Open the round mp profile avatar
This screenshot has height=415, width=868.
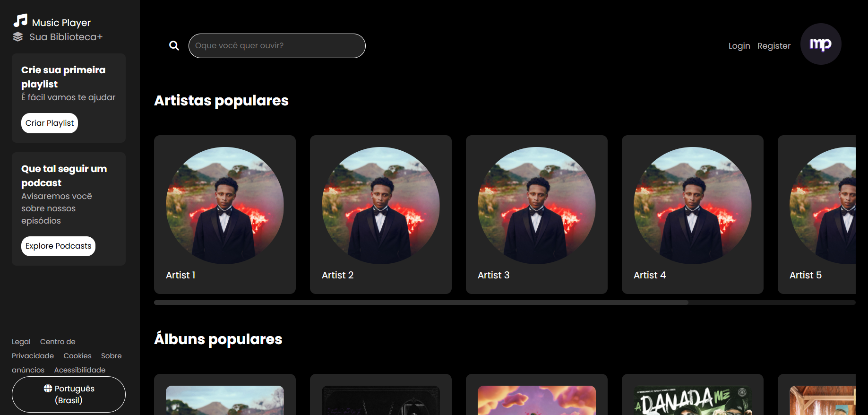pos(820,44)
